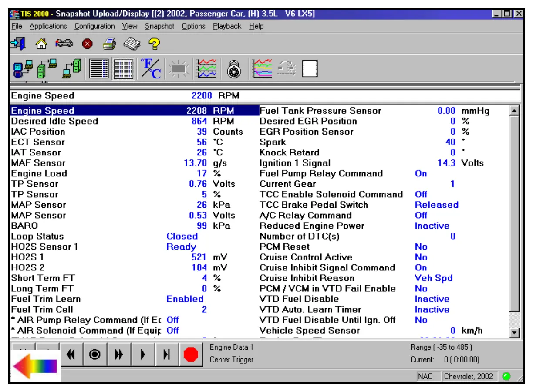Click the vehicle selection car icon
The width and height of the screenshot is (533, 392).
pos(64,44)
